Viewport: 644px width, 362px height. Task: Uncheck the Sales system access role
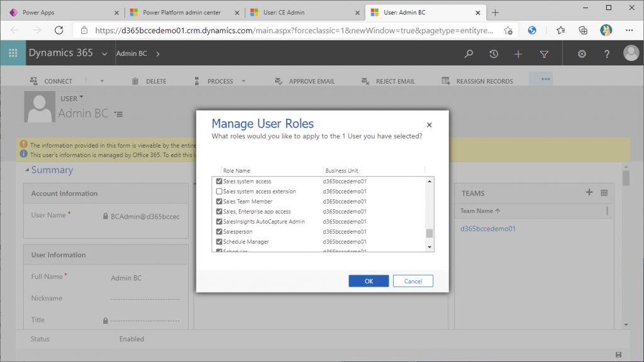219,181
